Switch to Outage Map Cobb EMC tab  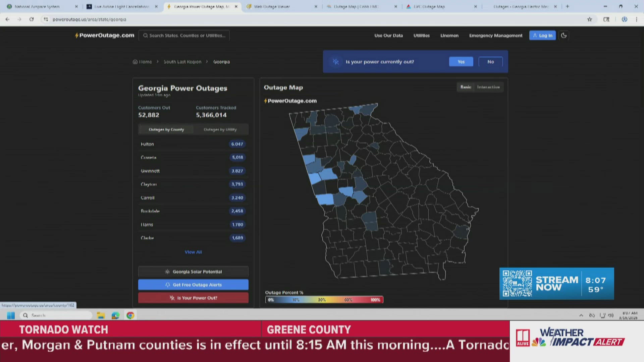tap(361, 6)
